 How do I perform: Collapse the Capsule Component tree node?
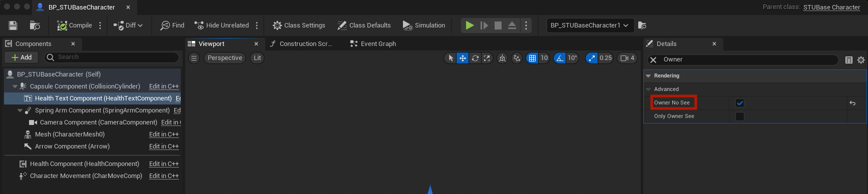pos(15,86)
